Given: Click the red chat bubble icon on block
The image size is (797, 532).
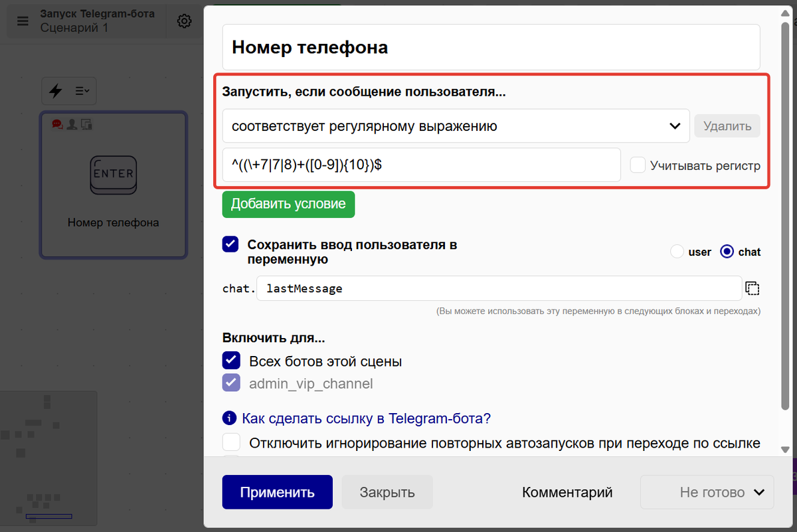Looking at the screenshot, I should (x=58, y=124).
